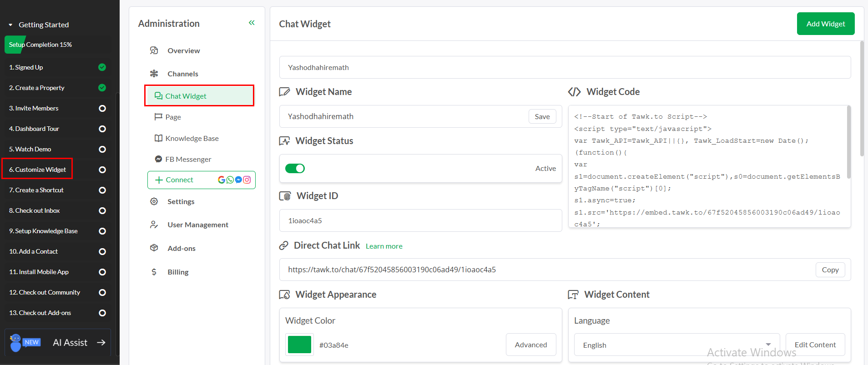Screen dimensions: 868x365
Task: Open the Language dropdown showing English
Action: tap(676, 345)
